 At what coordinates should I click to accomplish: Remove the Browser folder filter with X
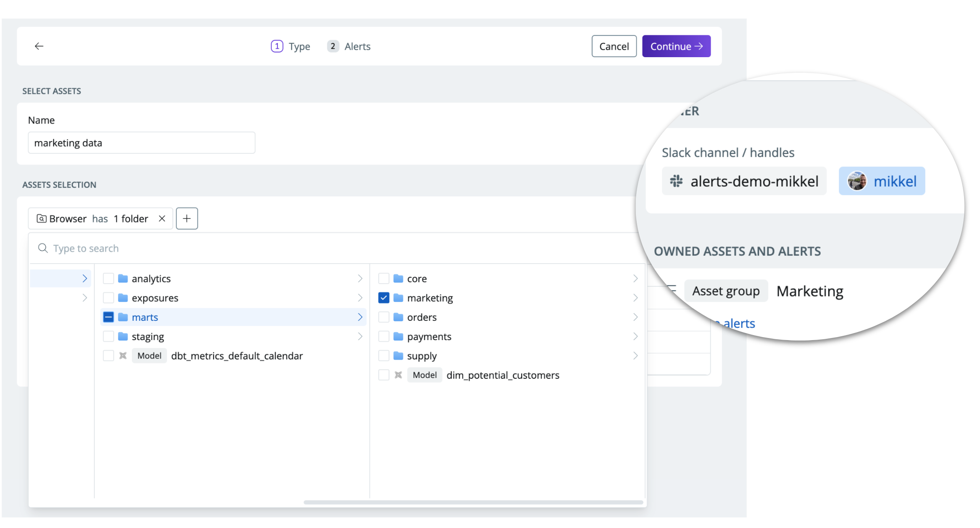coord(162,219)
